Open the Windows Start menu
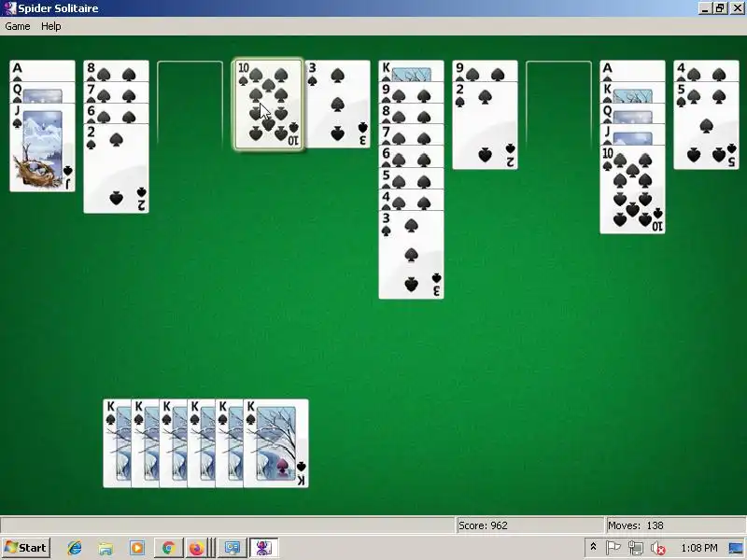The image size is (747, 560). pos(26,548)
